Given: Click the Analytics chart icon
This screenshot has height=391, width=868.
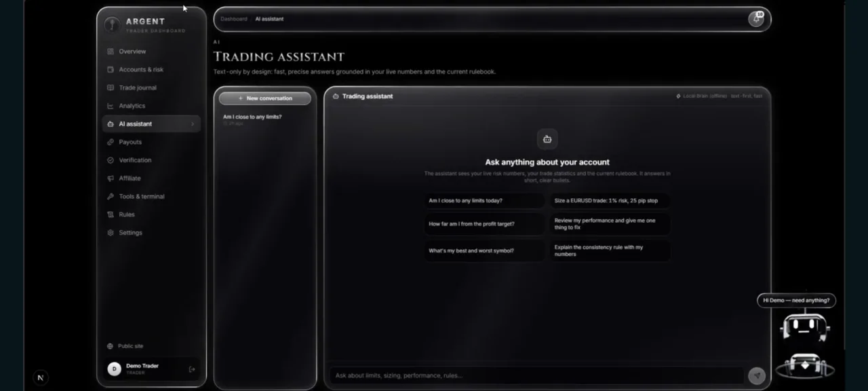Looking at the screenshot, I should [x=111, y=106].
